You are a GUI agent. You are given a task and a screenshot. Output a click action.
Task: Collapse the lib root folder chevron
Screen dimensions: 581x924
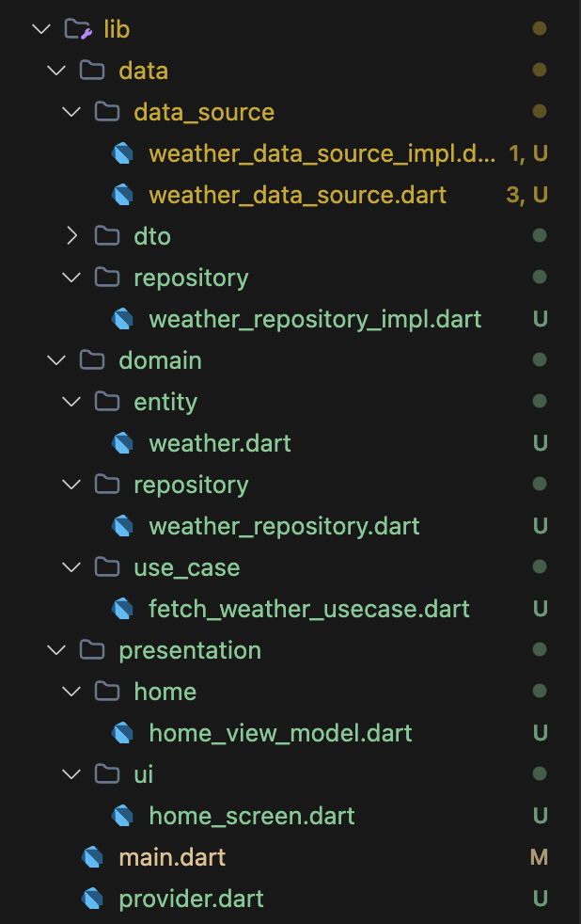click(x=41, y=28)
